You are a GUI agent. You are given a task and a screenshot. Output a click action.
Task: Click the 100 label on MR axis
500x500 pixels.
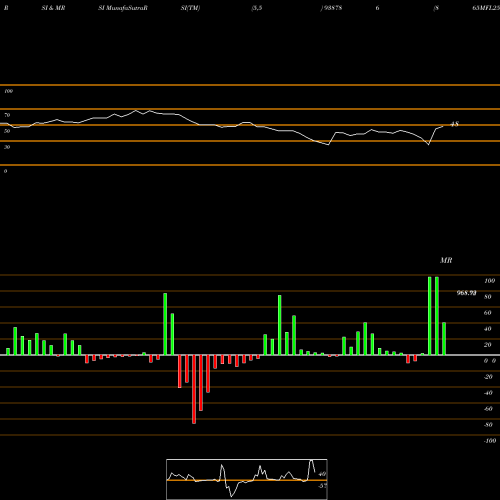coord(489,281)
